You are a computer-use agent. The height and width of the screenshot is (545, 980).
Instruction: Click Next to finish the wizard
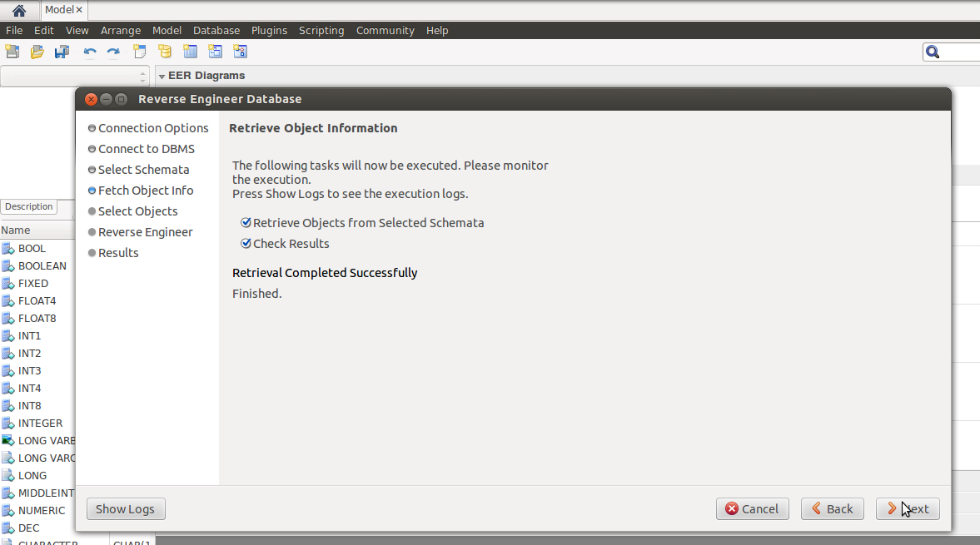click(x=907, y=508)
